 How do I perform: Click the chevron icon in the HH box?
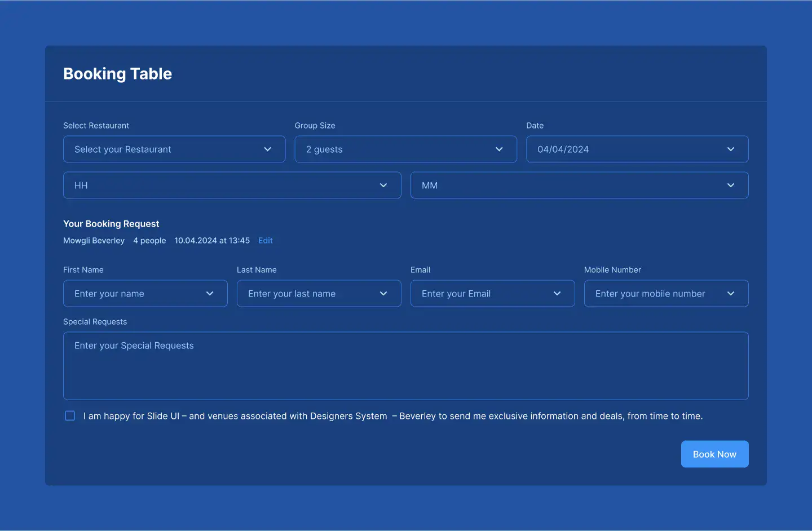383,185
